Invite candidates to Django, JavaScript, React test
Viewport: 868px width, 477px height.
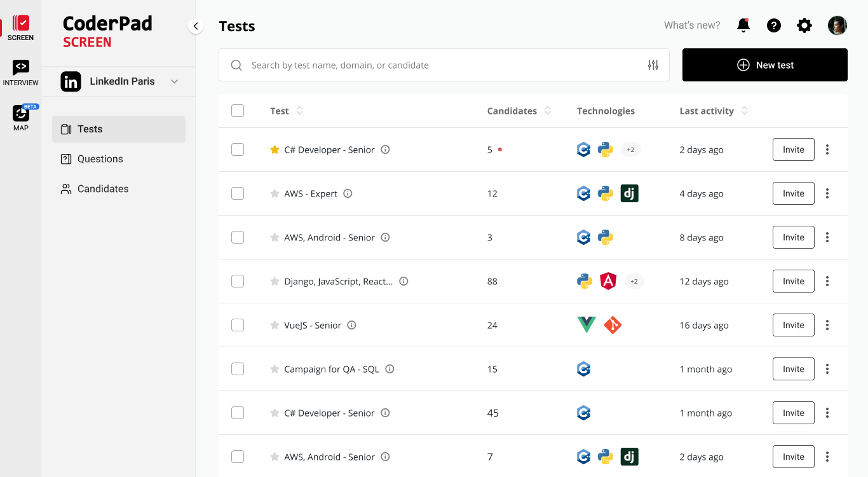pyautogui.click(x=793, y=281)
